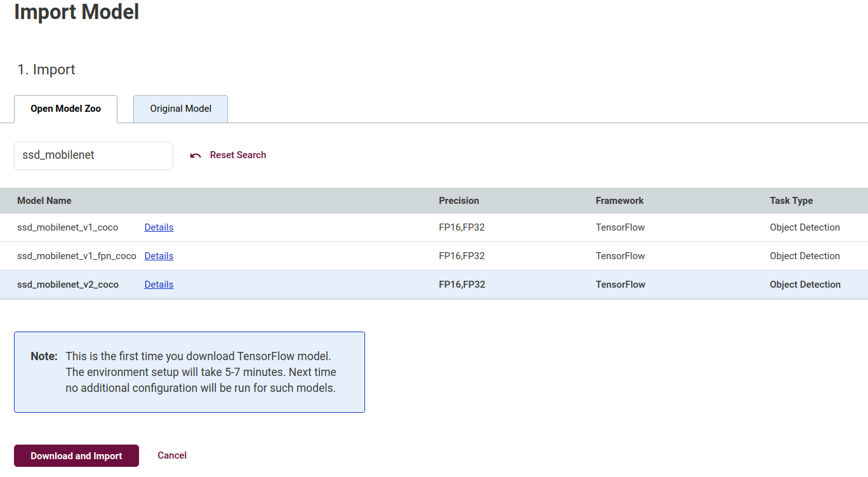Viewport: 868px width, 477px height.
Task: Click the Model Name column header
Action: (x=44, y=201)
